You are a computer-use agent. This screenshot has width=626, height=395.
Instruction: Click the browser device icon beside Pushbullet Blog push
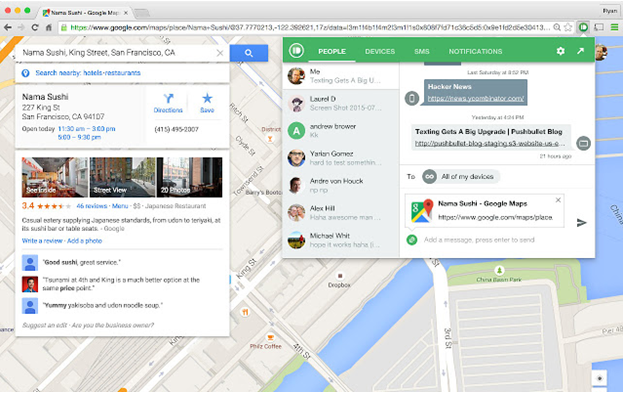(583, 143)
